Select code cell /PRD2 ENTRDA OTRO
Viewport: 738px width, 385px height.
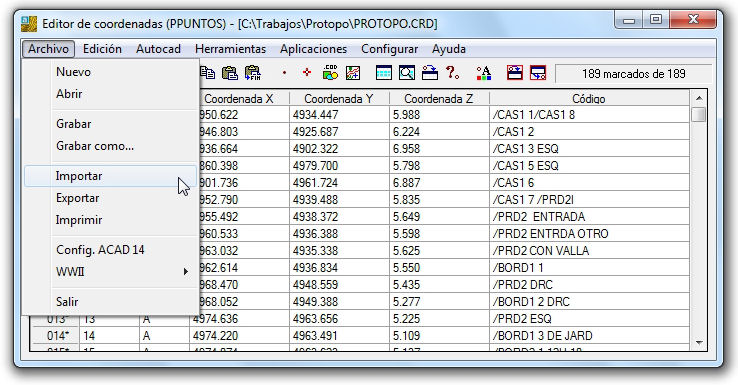(x=589, y=233)
